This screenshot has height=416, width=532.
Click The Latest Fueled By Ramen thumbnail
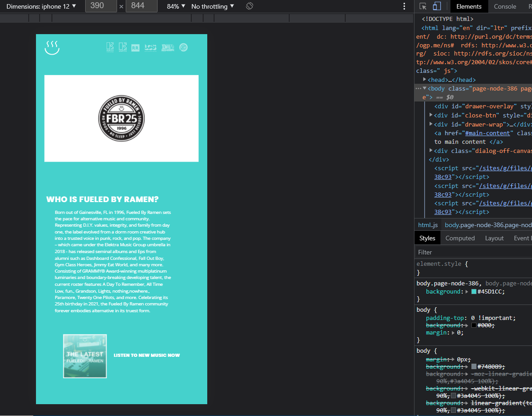tap(85, 356)
